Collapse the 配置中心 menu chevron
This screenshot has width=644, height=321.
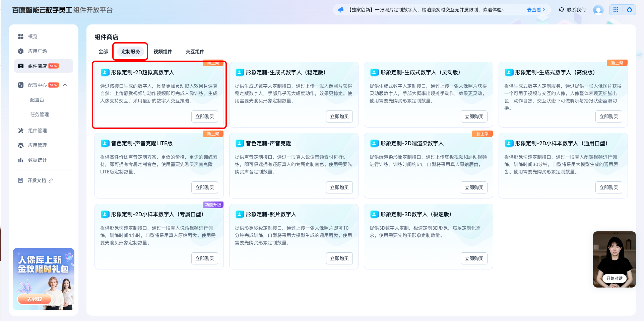point(65,85)
